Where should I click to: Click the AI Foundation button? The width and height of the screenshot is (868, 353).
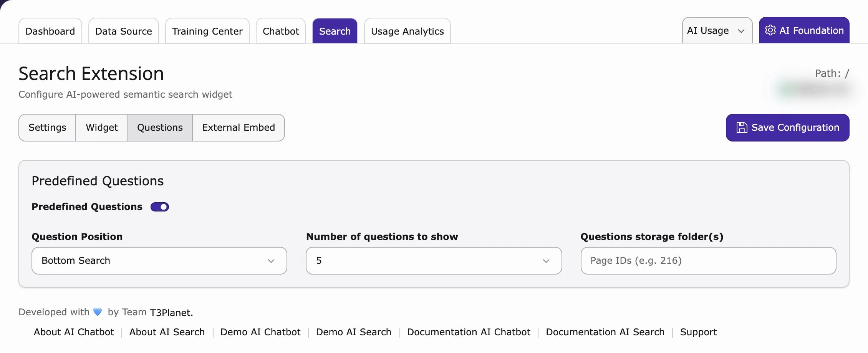(x=804, y=30)
